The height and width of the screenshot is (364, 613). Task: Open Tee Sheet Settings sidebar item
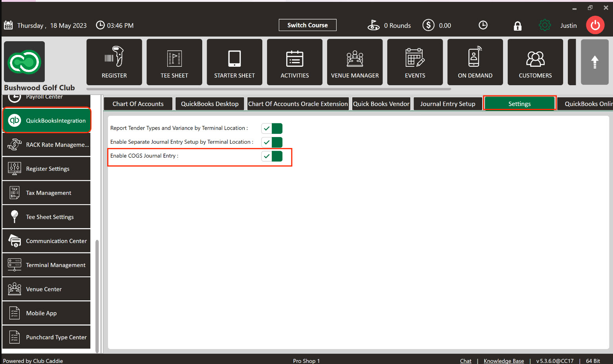pyautogui.click(x=46, y=217)
